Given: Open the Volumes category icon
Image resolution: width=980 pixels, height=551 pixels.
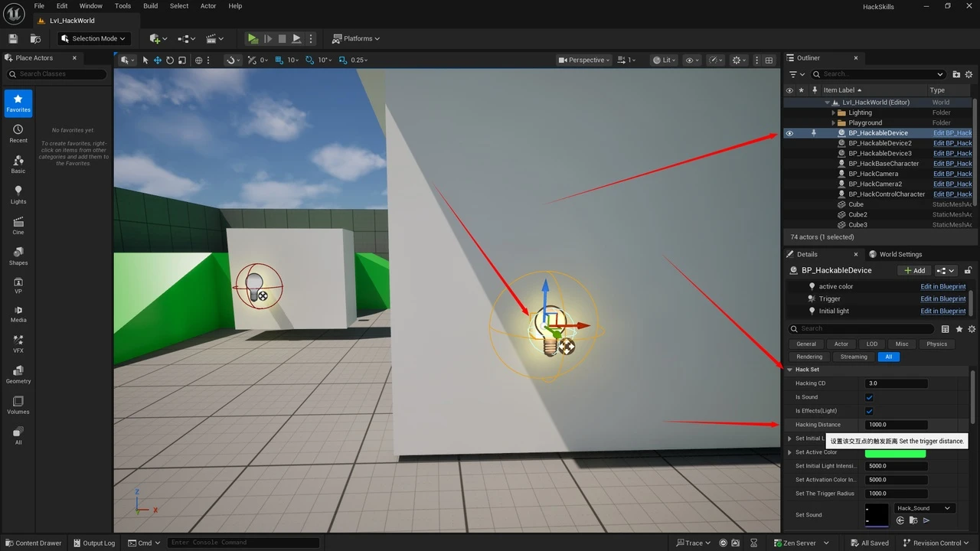Looking at the screenshot, I should (x=18, y=405).
